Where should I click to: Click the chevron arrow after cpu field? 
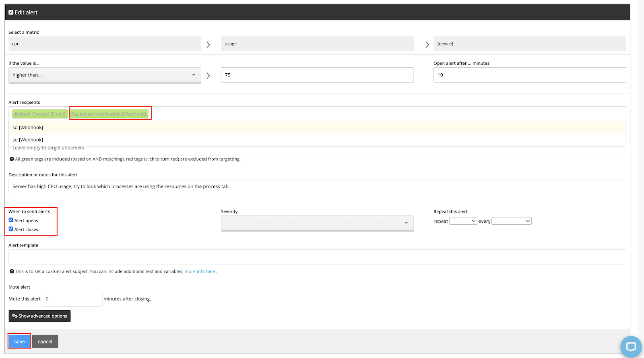pyautogui.click(x=208, y=45)
